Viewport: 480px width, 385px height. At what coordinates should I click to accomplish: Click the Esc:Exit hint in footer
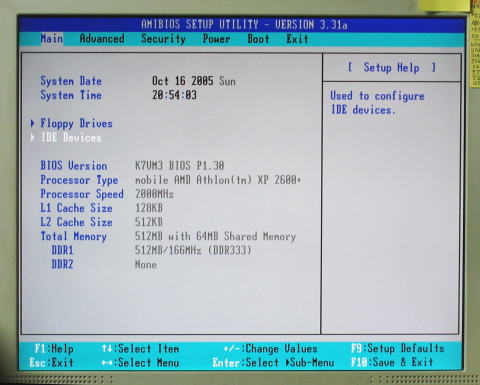(51, 363)
